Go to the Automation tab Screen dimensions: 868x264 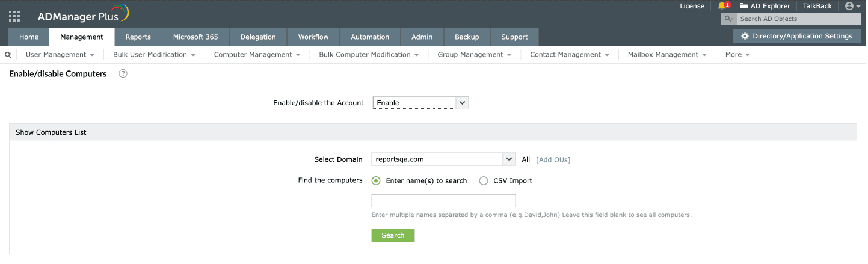pos(370,37)
